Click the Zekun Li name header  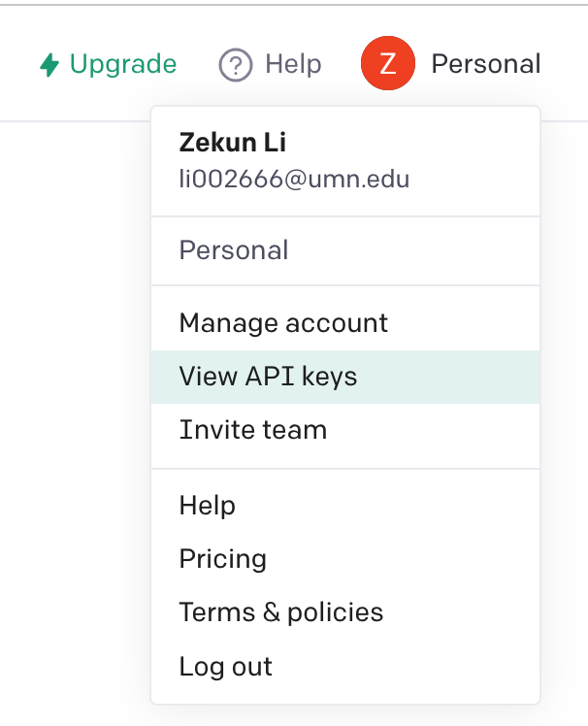click(232, 143)
